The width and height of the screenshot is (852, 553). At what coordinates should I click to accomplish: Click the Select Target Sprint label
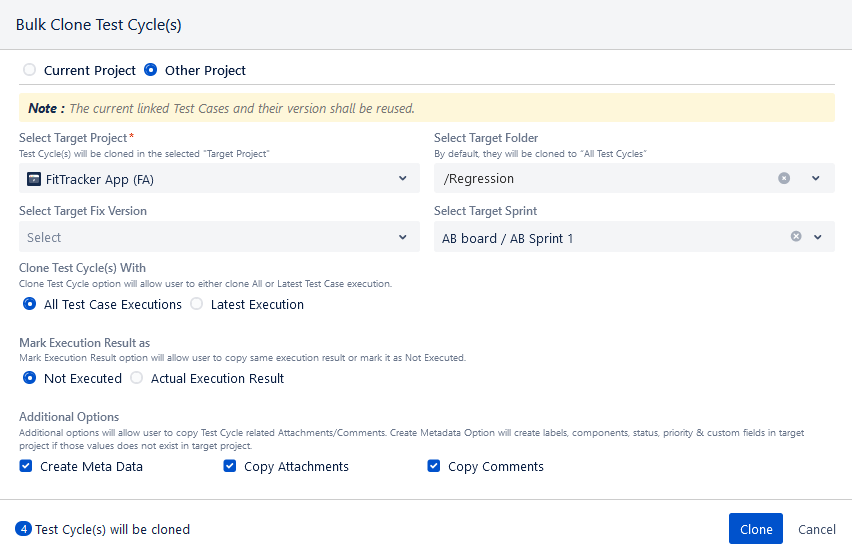point(485,211)
